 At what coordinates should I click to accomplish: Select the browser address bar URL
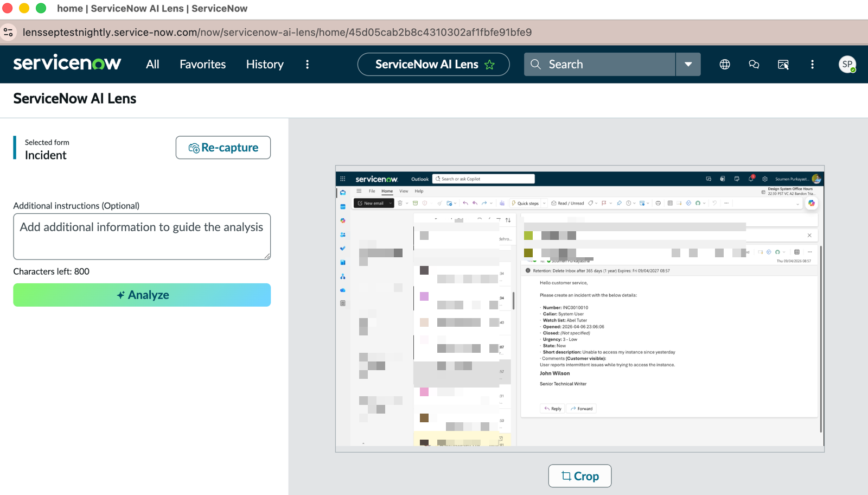click(277, 32)
